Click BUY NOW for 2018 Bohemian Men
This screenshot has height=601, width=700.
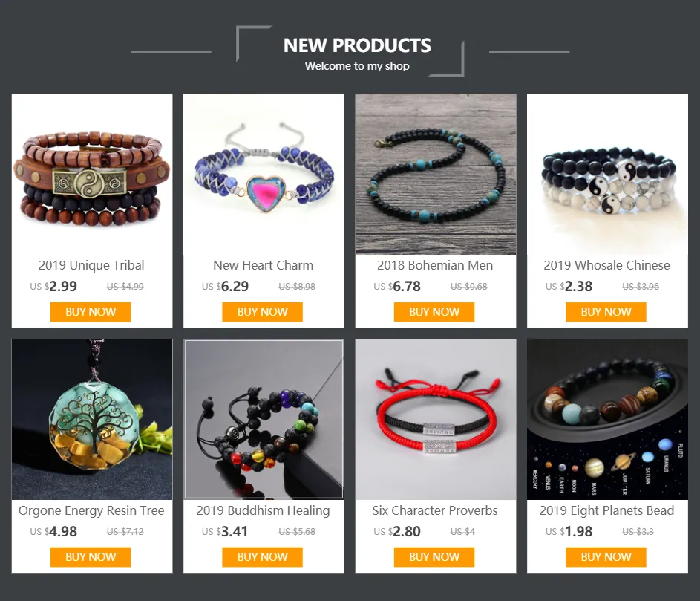pyautogui.click(x=434, y=312)
